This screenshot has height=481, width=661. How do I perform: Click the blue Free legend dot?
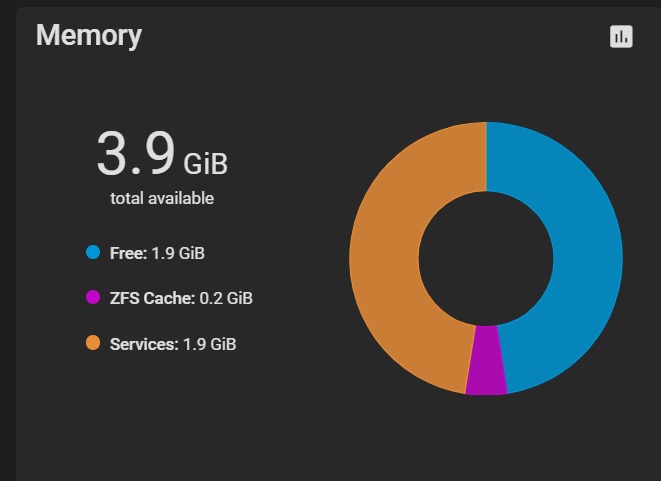(94, 253)
